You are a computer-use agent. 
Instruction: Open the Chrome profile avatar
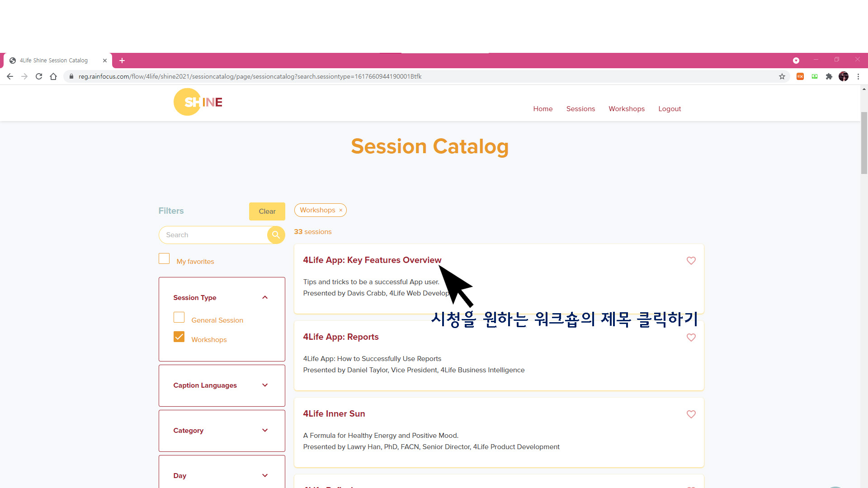[844, 76]
